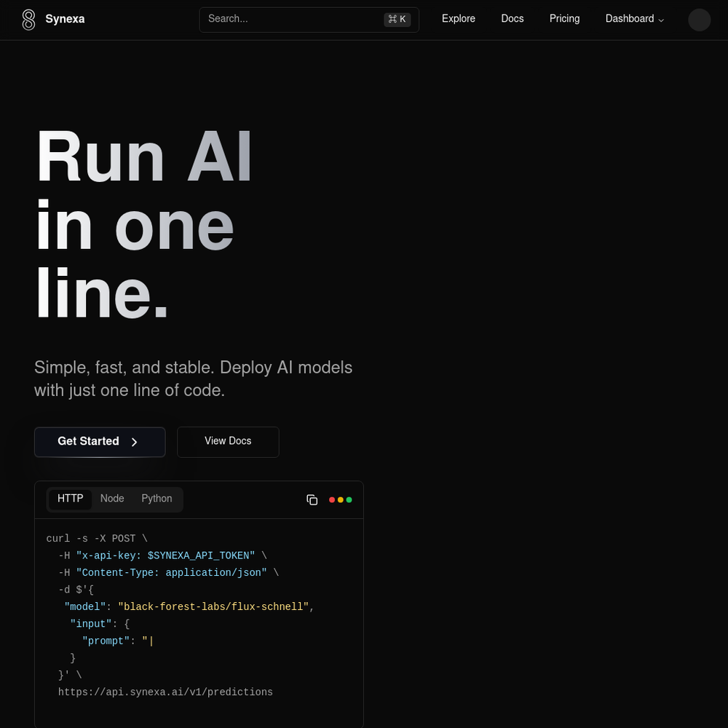This screenshot has height=728, width=728.
Task: Click the Get Started button
Action: click(100, 442)
